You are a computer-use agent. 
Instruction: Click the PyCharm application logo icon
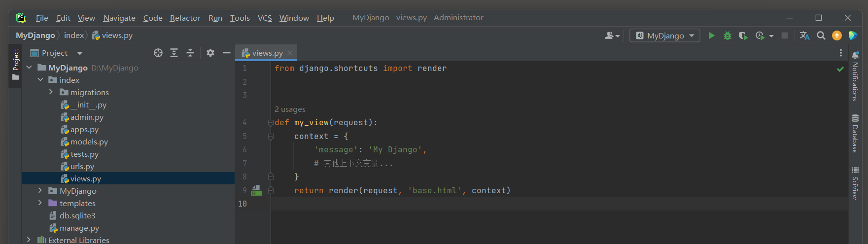(21, 18)
